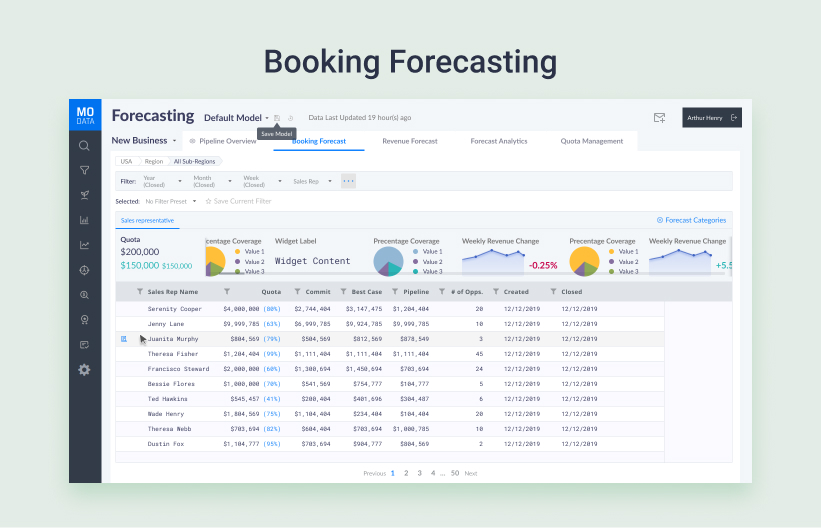Click the model history clock icon

pos(290,118)
